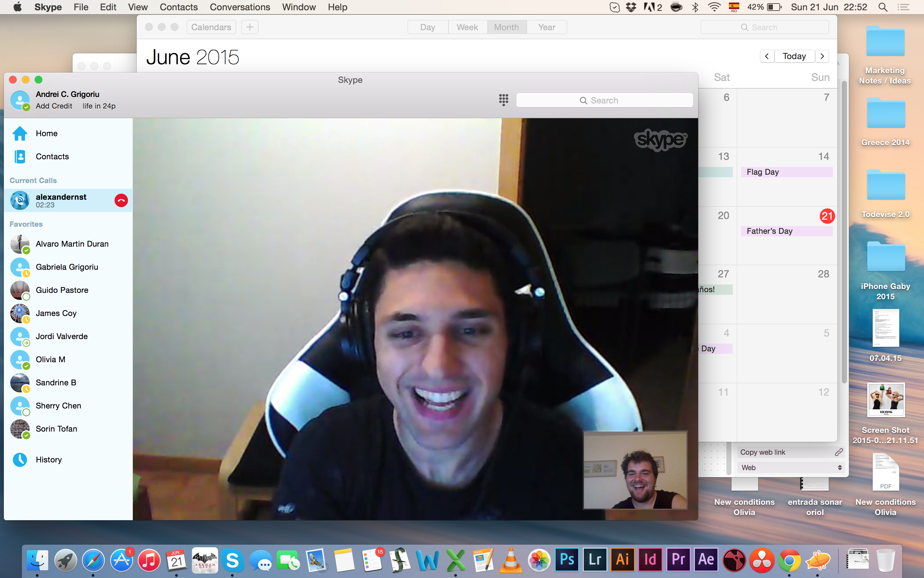Open Spotlight search in menu bar
This screenshot has width=924, height=578.
tap(882, 7)
